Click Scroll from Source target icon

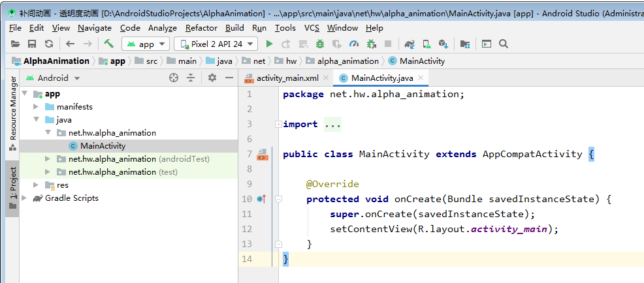click(174, 78)
